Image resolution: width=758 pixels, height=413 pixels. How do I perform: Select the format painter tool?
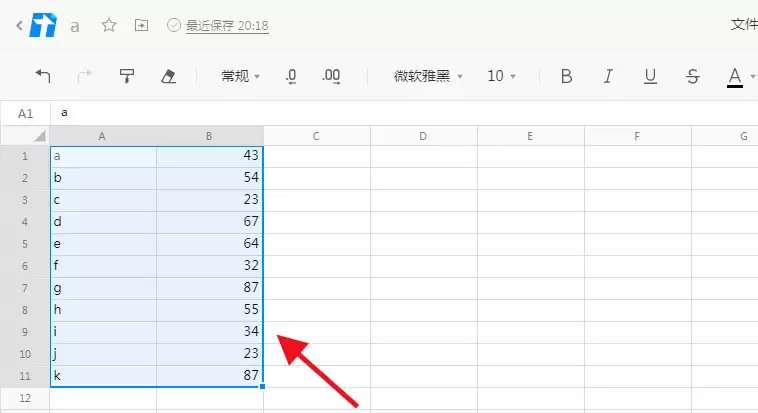click(x=127, y=76)
